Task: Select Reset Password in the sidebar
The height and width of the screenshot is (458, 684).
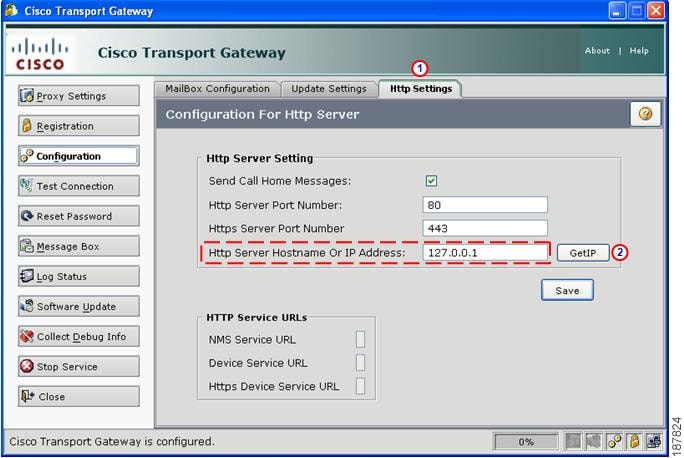Action: pyautogui.click(x=79, y=216)
